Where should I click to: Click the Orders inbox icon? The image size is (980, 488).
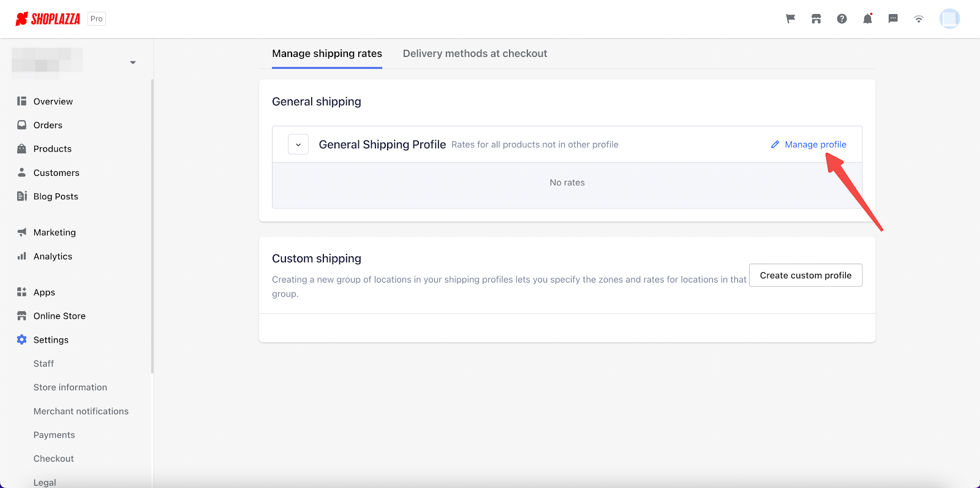click(22, 125)
